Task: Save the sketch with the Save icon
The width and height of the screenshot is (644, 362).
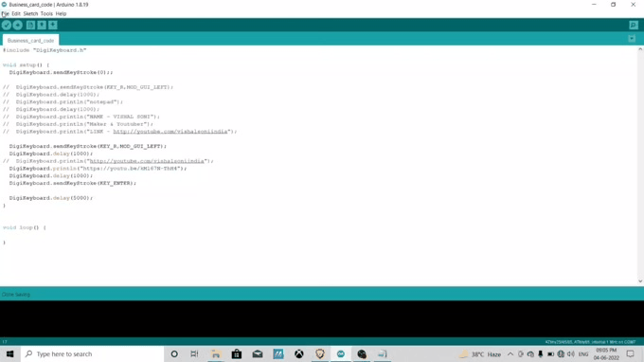Action: point(53,25)
